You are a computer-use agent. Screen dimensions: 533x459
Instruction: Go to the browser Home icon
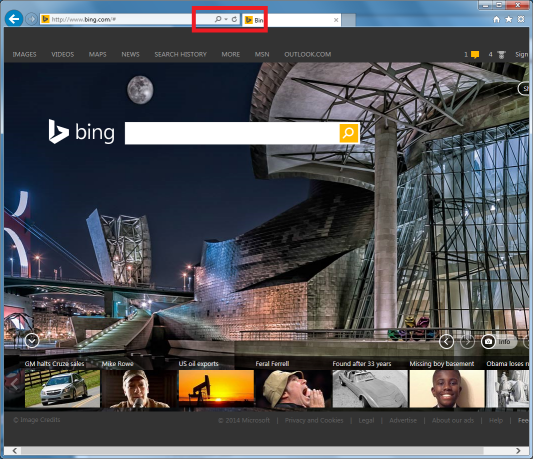(497, 19)
